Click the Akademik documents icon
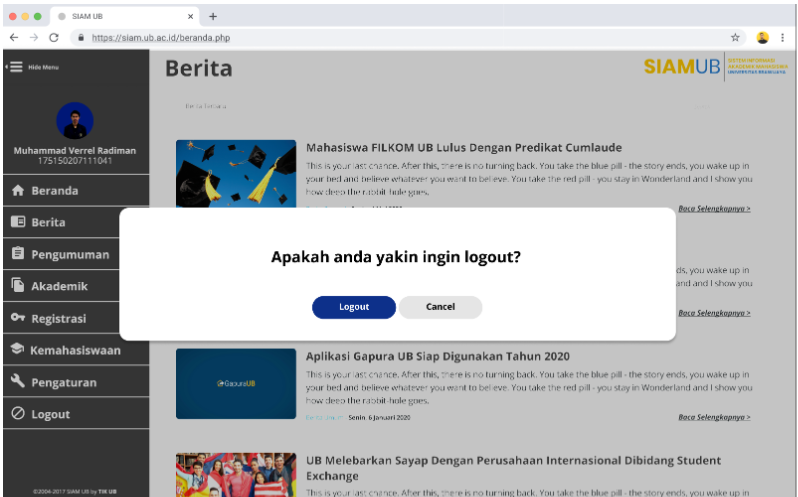798x497 pixels. [x=18, y=285]
